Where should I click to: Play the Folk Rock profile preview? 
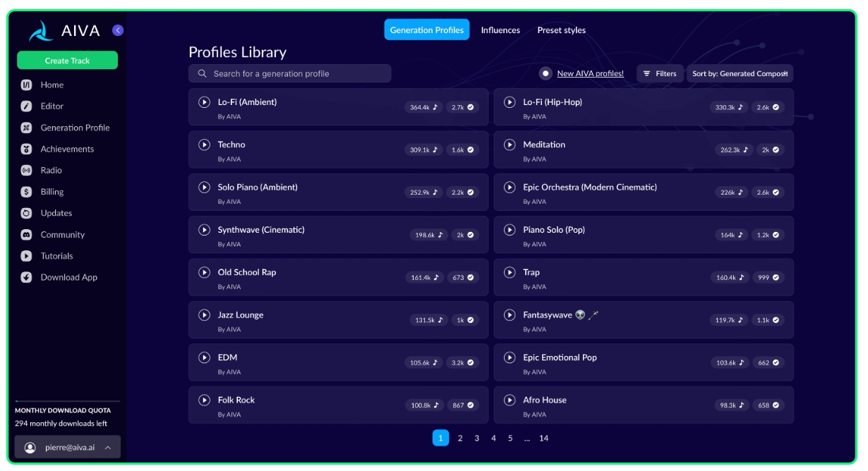click(205, 400)
